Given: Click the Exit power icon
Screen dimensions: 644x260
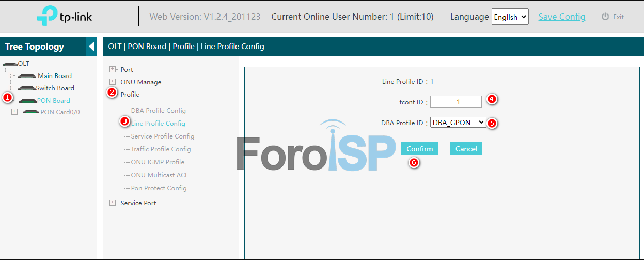Looking at the screenshot, I should (x=605, y=17).
